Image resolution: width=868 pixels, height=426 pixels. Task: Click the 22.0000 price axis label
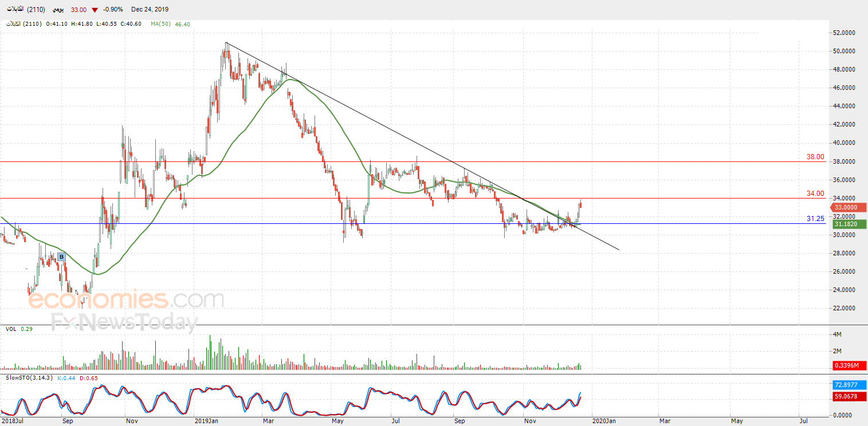(x=844, y=308)
